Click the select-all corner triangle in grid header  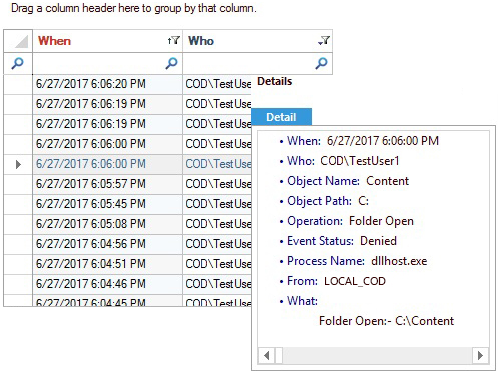21,42
